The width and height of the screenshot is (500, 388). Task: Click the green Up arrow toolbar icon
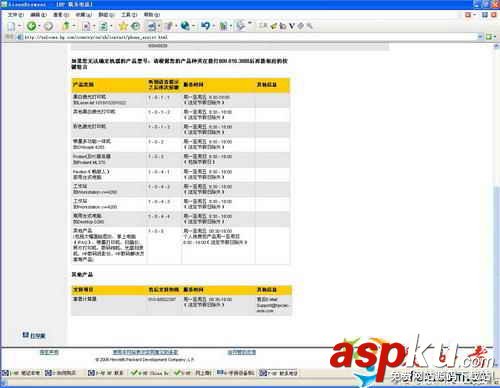pos(66,26)
